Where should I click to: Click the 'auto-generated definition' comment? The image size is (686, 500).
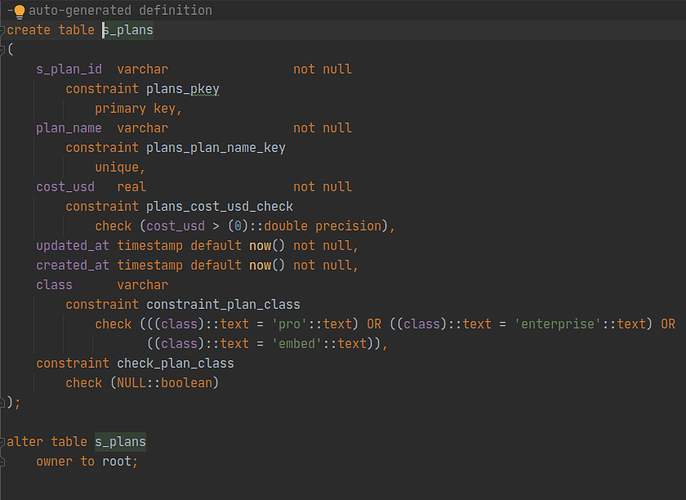[x=120, y=10]
